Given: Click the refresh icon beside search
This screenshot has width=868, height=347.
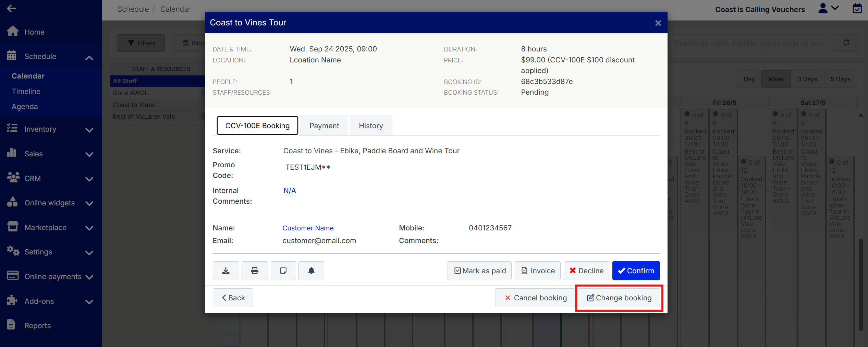Looking at the screenshot, I should [846, 43].
